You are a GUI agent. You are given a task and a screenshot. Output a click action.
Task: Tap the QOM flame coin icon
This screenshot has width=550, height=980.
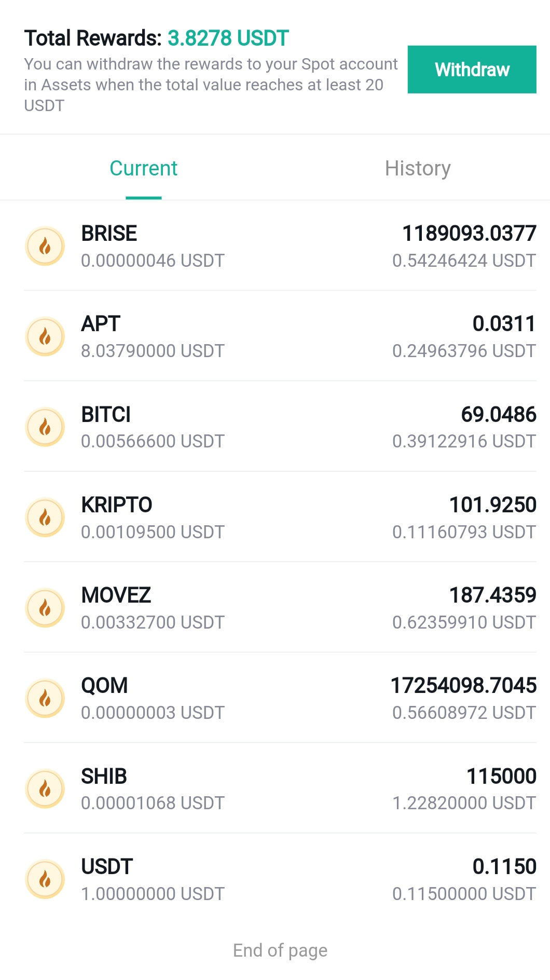pos(45,698)
